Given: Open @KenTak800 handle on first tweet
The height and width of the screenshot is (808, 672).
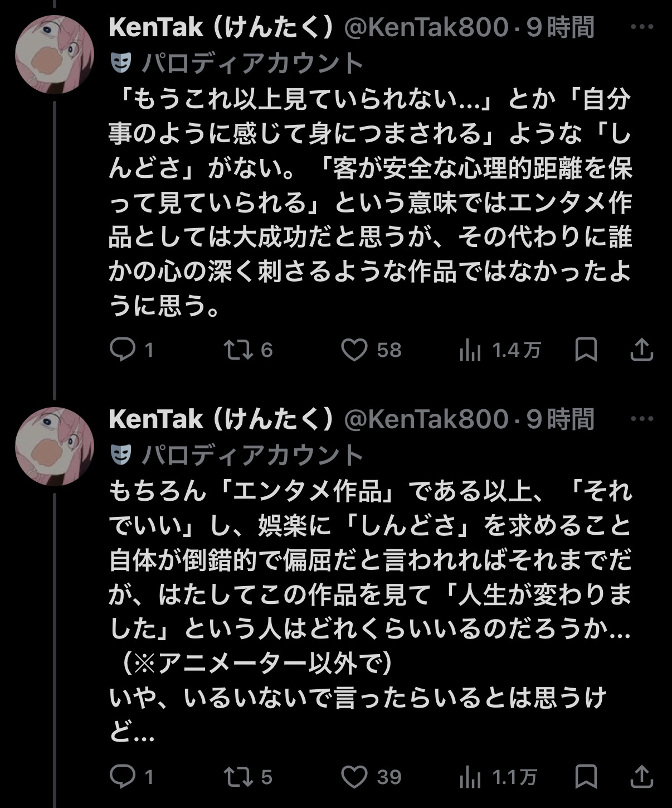Looking at the screenshot, I should coord(426,27).
